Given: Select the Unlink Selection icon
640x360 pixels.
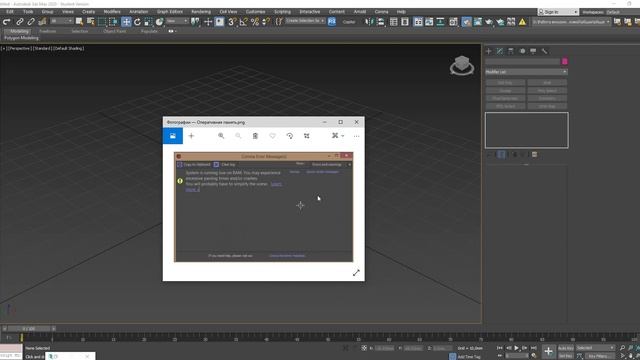Looking at the screenshot, I should click(x=31, y=22).
